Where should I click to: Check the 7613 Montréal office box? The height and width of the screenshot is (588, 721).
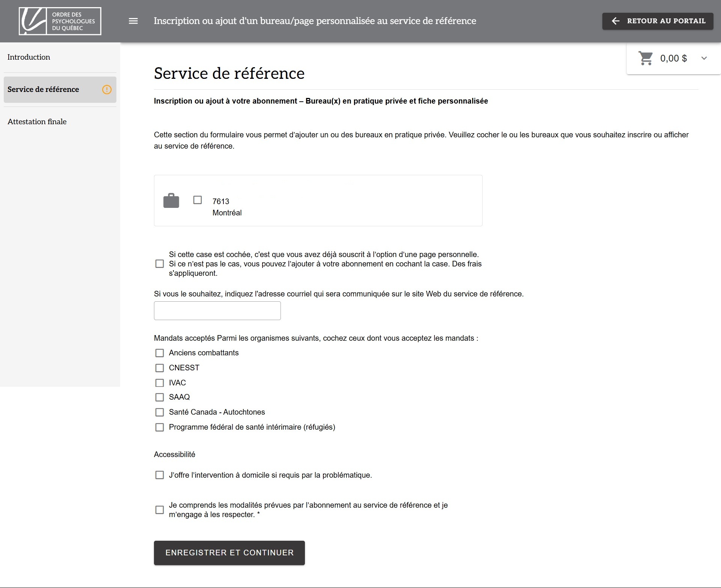[x=198, y=200]
